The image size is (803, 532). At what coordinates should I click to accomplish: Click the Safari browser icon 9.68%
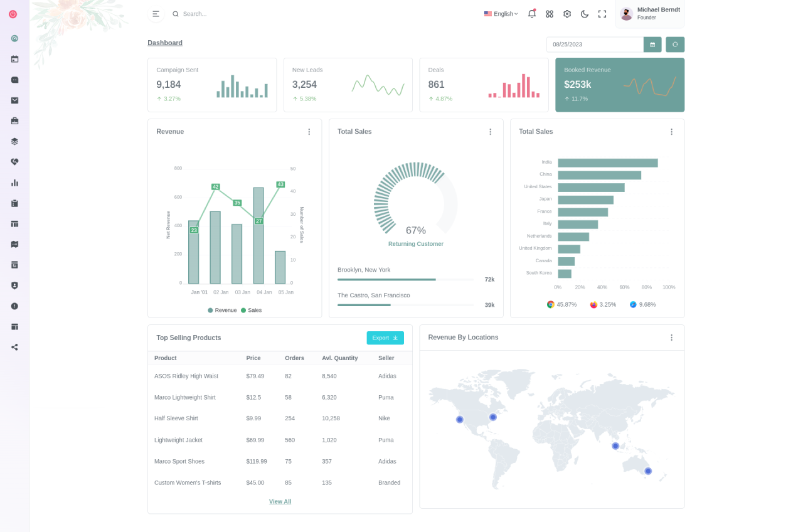633,304
